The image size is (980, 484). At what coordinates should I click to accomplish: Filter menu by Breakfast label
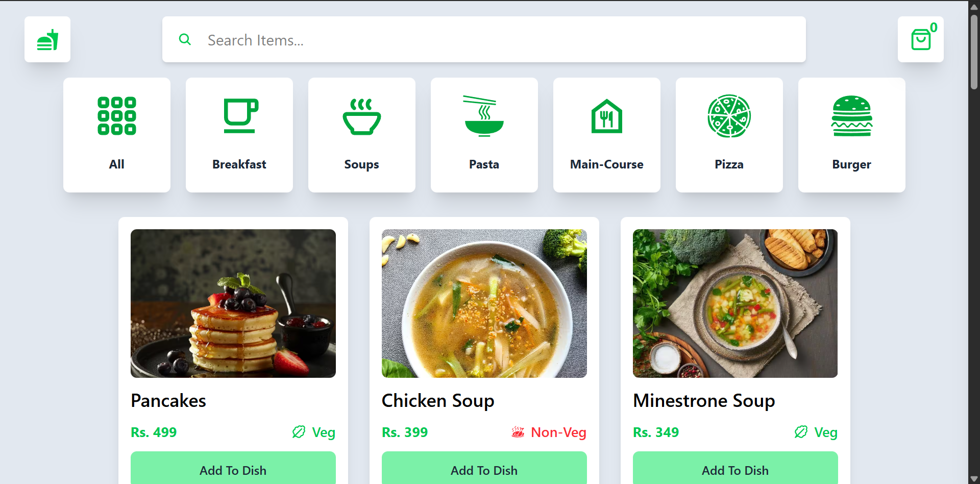(x=239, y=164)
